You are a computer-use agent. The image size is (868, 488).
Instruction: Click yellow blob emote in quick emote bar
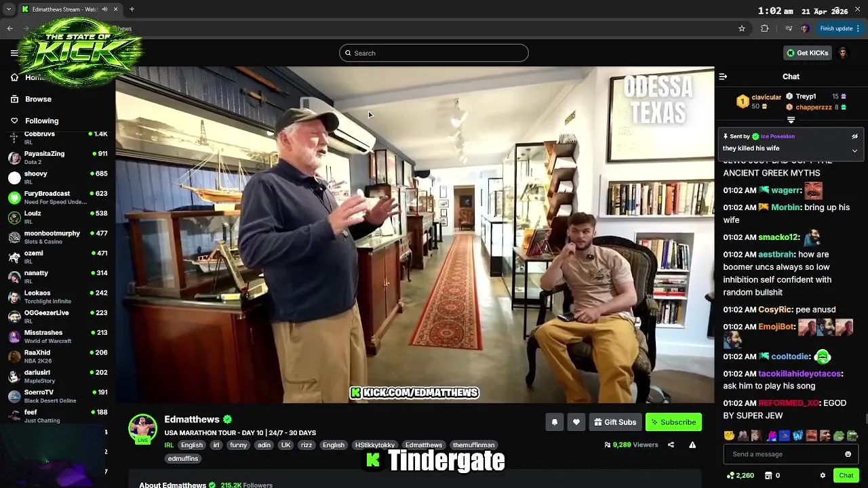[x=729, y=436]
